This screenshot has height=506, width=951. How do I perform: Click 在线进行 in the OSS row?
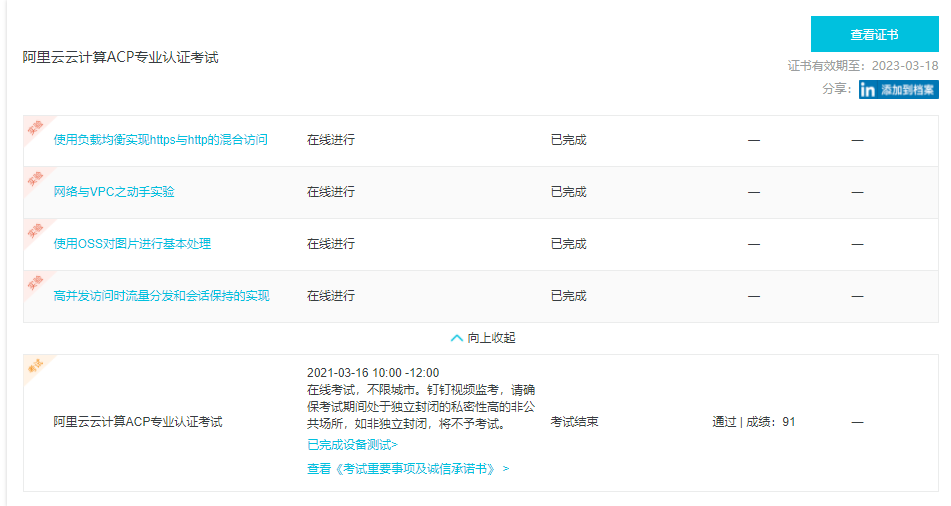[x=331, y=244]
